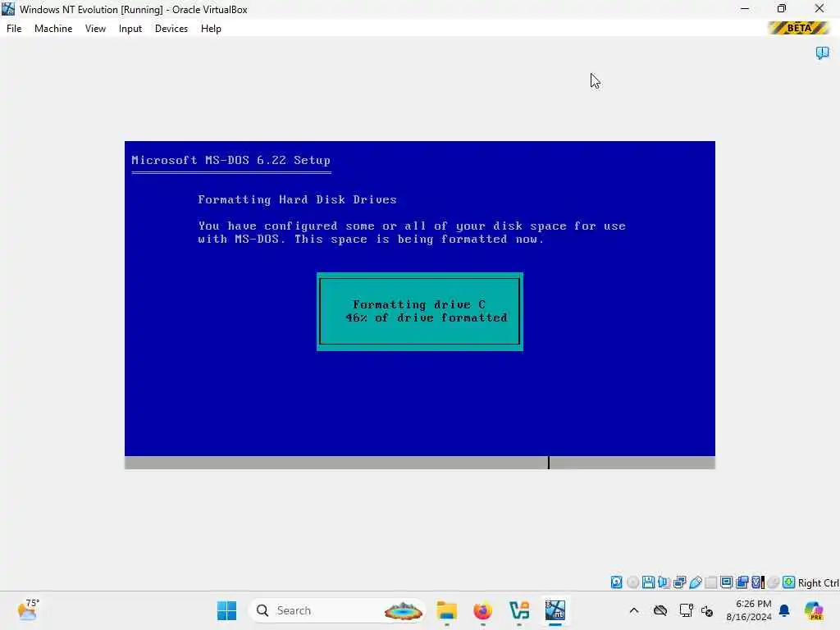Open the Windows Start menu

tap(226, 610)
